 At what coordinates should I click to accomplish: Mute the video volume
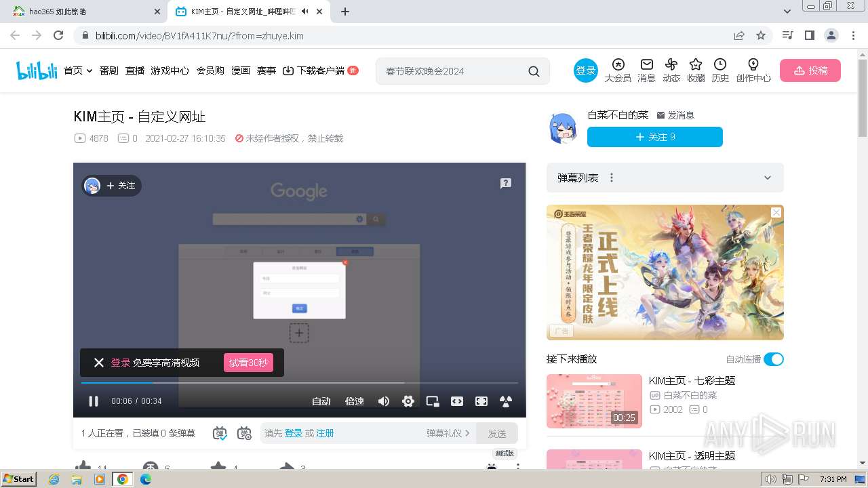(x=384, y=401)
